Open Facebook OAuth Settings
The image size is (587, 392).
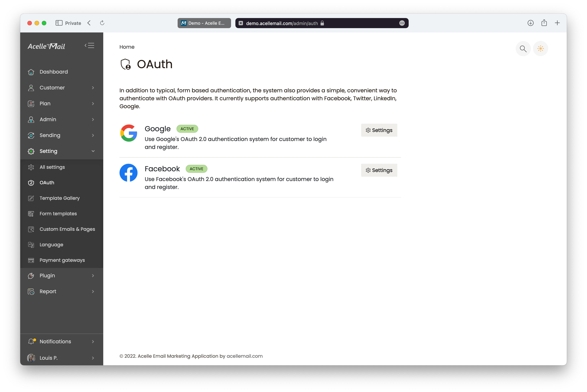click(379, 170)
